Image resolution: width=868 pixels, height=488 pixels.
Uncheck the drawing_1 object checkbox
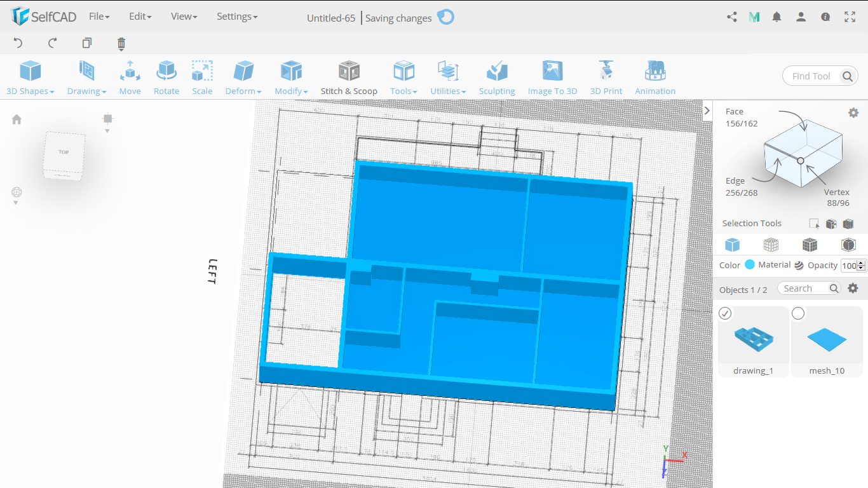(x=725, y=313)
